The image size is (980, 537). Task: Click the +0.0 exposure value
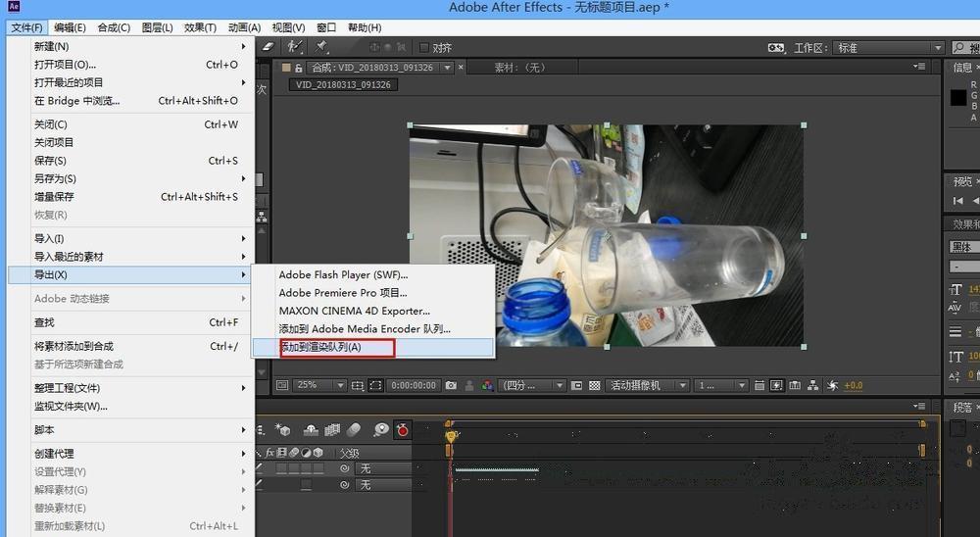854,386
